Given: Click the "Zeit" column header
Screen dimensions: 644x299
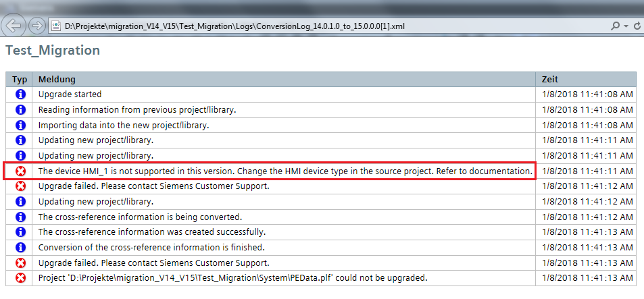Looking at the screenshot, I should pyautogui.click(x=550, y=80).
